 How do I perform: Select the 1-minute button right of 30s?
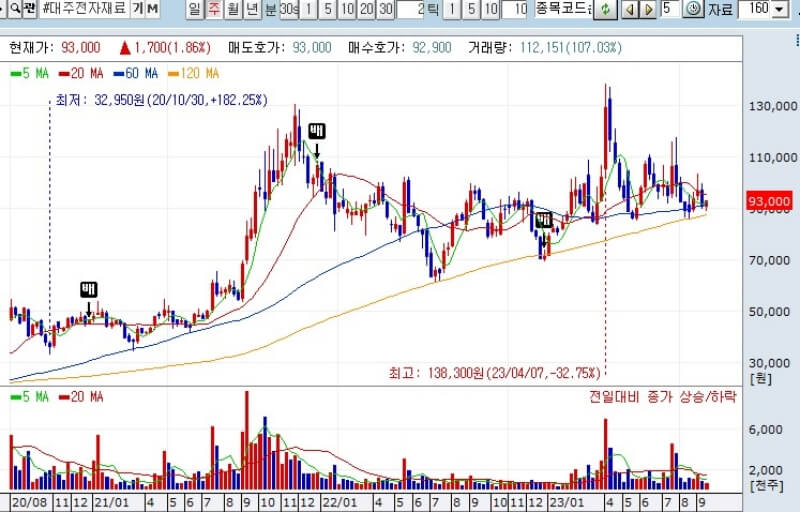(x=308, y=9)
